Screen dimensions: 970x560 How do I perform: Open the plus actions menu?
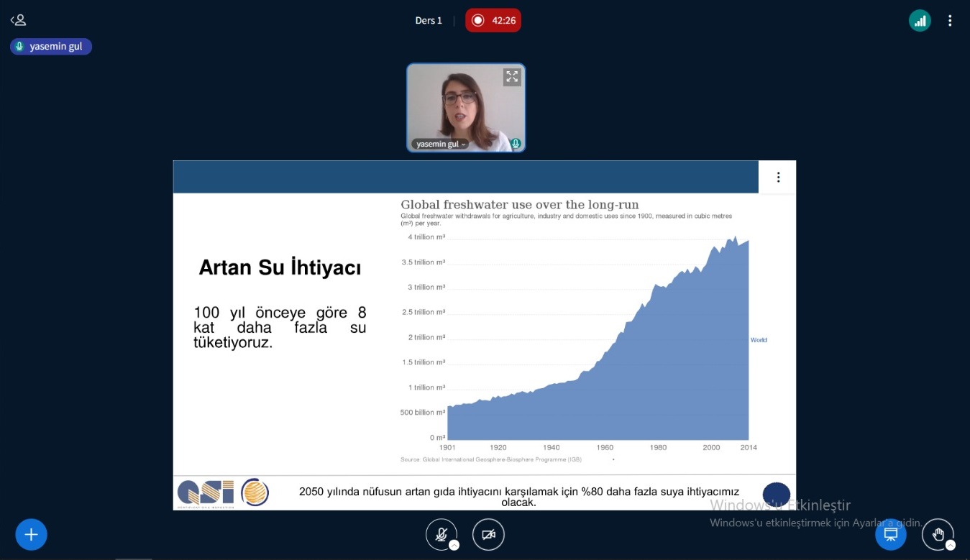(31, 535)
